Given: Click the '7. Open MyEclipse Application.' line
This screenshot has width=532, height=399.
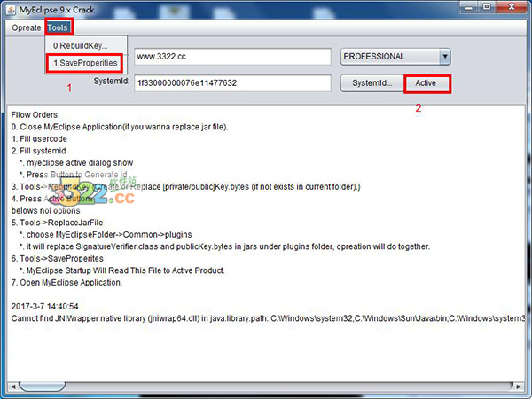Looking at the screenshot, I should tap(66, 283).
